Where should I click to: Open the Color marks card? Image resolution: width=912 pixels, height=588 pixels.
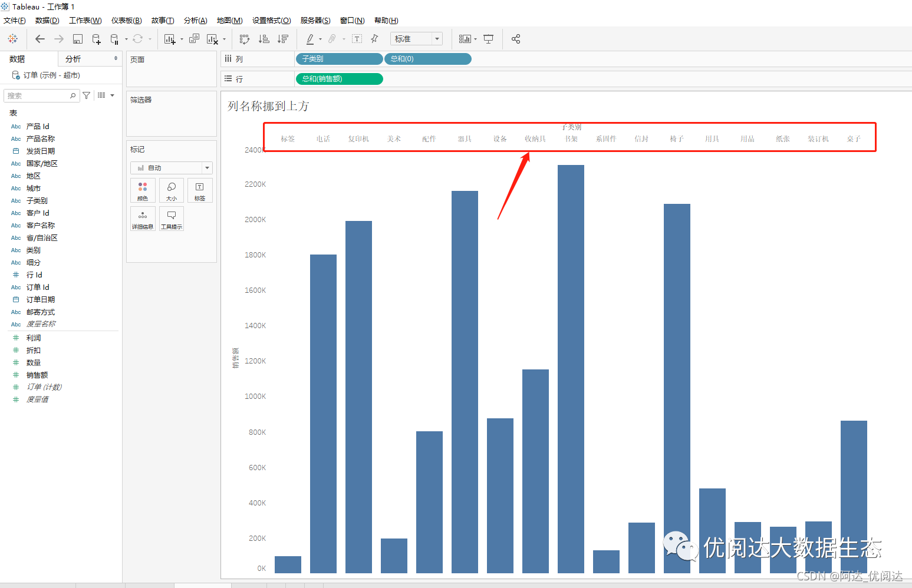[x=143, y=190]
